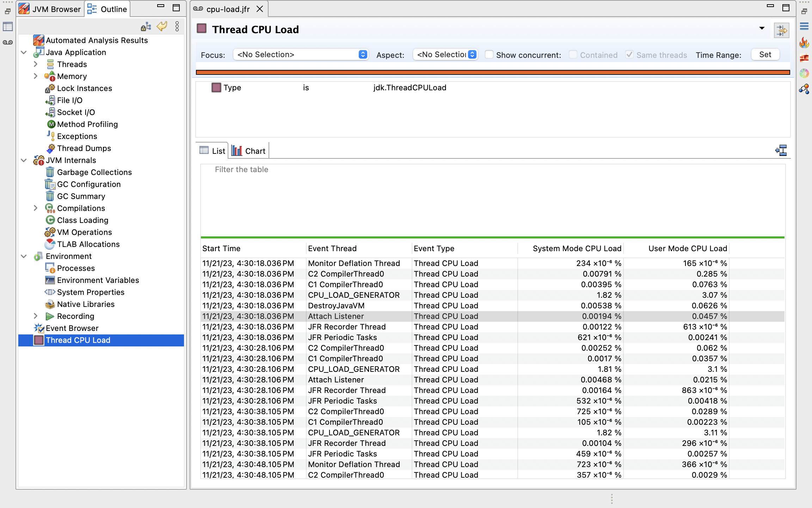Click the orange time range bar
This screenshot has width=812, height=508.
[493, 72]
